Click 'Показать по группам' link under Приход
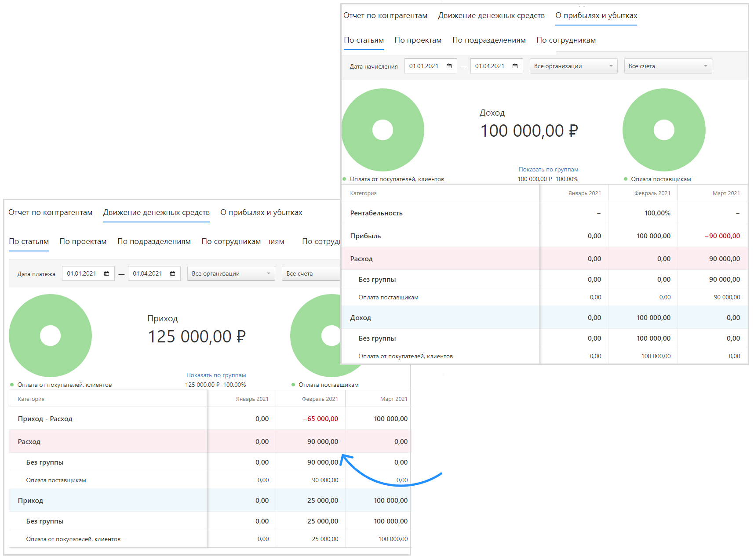The image size is (754, 560). (x=216, y=375)
